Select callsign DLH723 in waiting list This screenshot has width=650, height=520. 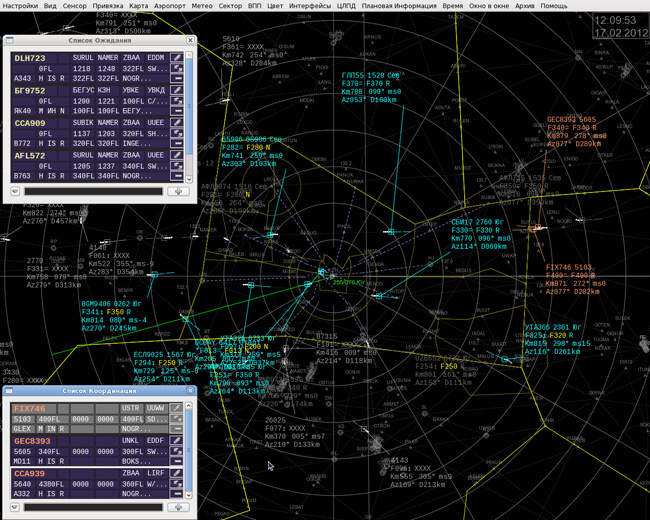[30, 59]
